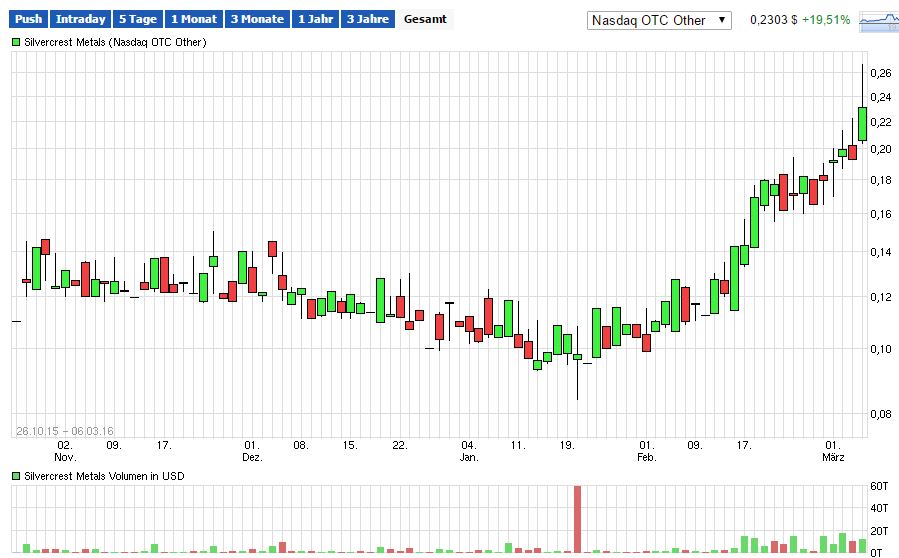Screen dimensions: 899x558
Task: Click the green Volumen in USD legend square
Action: pos(16,477)
